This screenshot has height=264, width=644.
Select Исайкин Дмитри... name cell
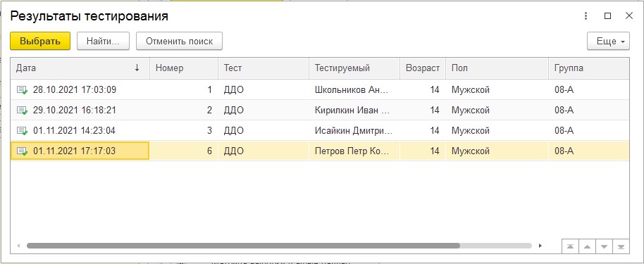tap(354, 131)
